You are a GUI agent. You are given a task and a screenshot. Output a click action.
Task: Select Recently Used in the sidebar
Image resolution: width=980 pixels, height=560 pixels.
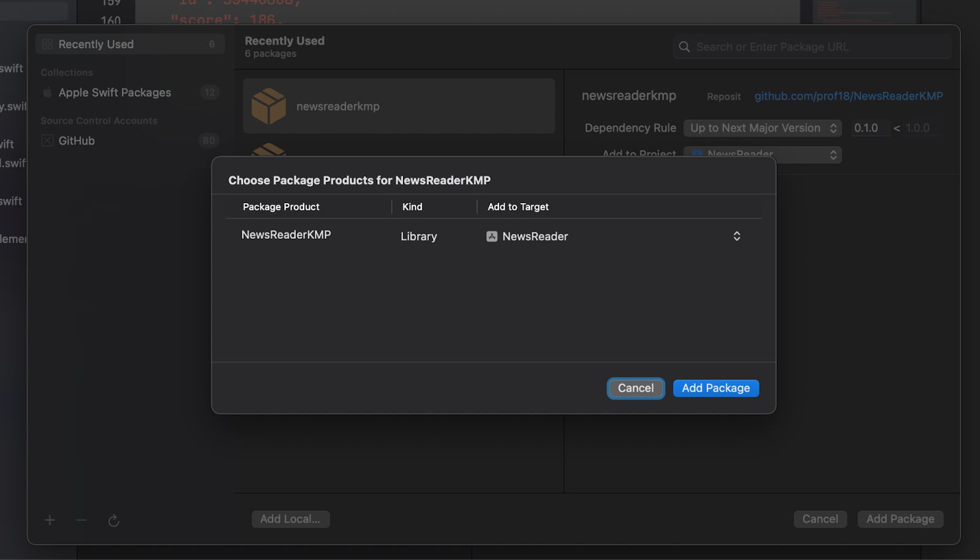(x=130, y=44)
